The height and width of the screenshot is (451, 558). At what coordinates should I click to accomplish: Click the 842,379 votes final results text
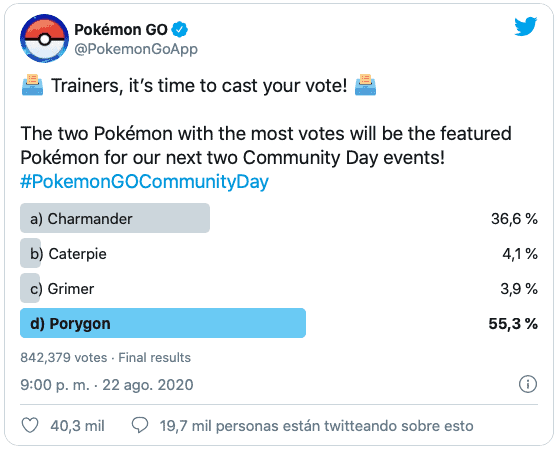click(105, 357)
